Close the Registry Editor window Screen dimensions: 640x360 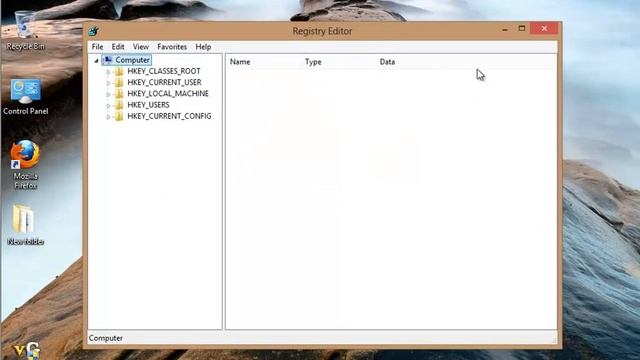point(544,28)
